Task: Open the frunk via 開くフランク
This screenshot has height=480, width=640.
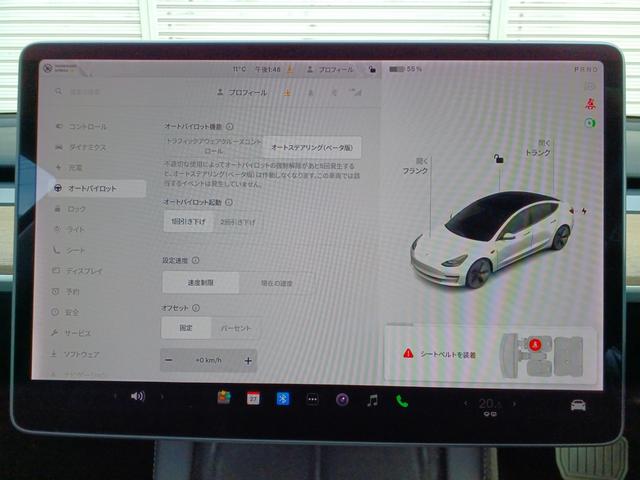Action: click(415, 165)
